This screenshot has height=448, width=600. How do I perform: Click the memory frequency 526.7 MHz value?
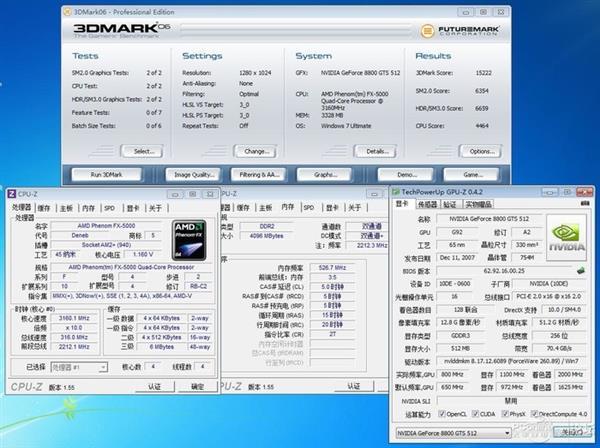332,267
